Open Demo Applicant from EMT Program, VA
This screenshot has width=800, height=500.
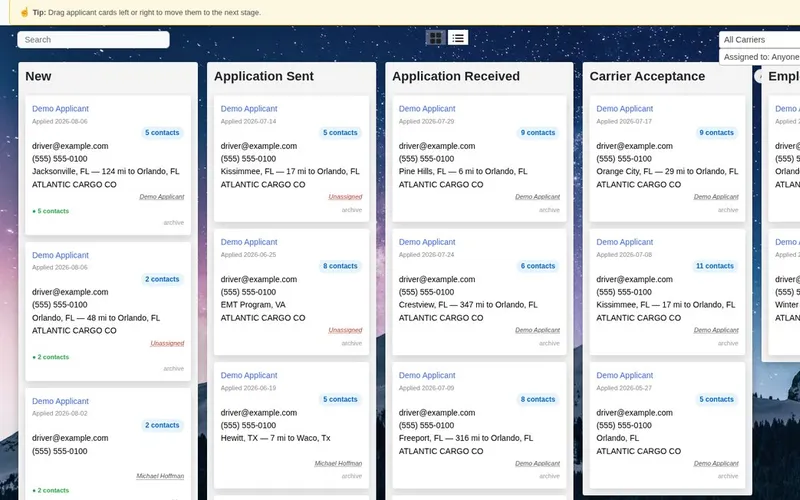coord(249,242)
